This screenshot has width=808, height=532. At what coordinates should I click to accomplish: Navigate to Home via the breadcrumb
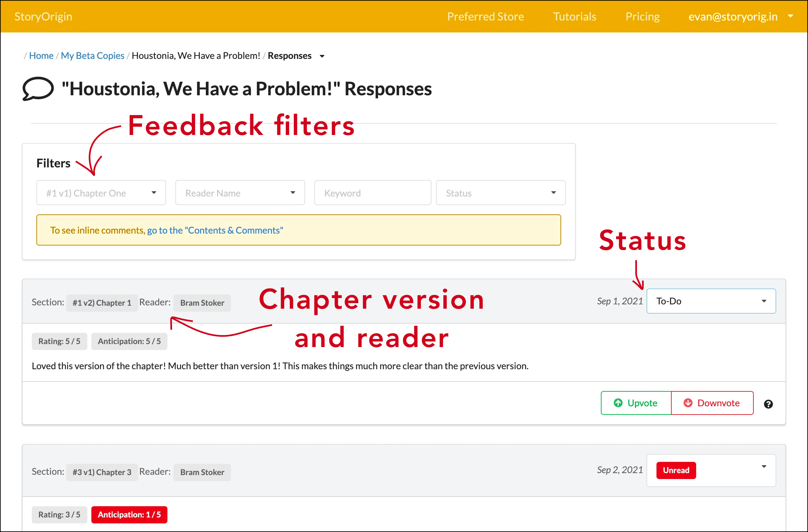tap(41, 55)
